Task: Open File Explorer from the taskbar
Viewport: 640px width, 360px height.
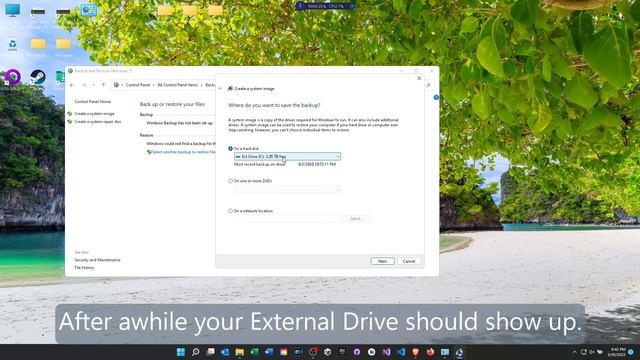Action: click(240, 352)
